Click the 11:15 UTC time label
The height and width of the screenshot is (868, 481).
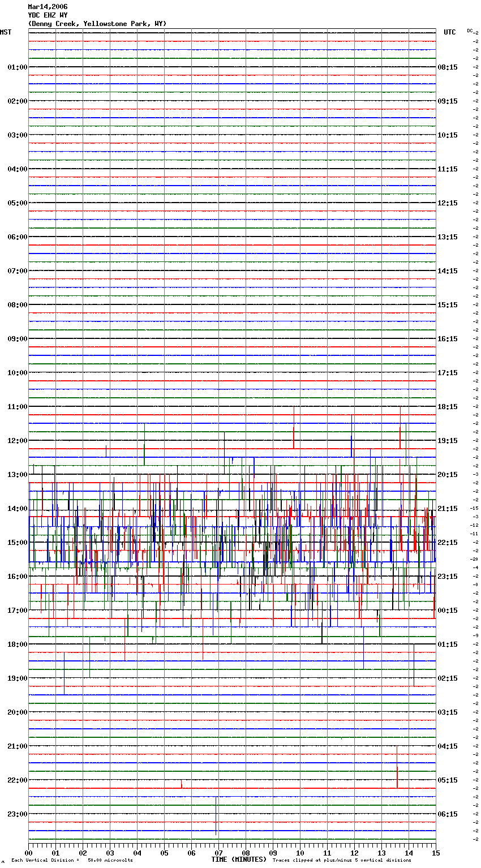[448, 169]
